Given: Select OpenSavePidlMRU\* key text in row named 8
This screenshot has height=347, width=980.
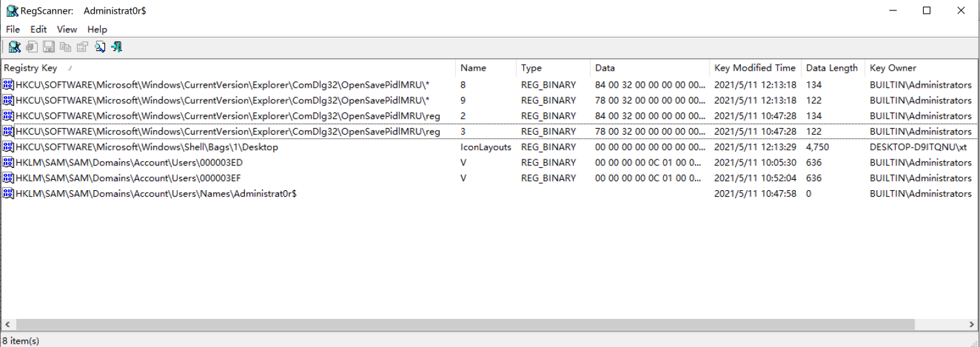Looking at the screenshot, I should 222,85.
